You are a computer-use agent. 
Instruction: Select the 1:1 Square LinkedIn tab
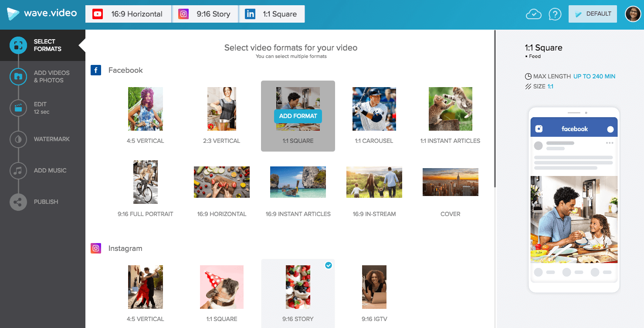[x=272, y=14]
